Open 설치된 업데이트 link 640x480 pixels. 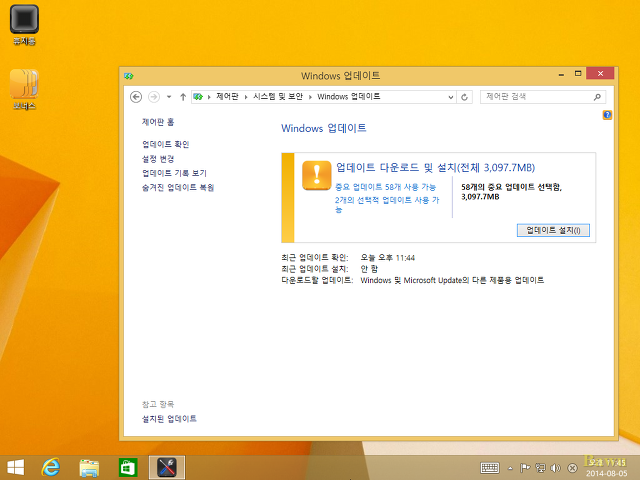click(169, 419)
